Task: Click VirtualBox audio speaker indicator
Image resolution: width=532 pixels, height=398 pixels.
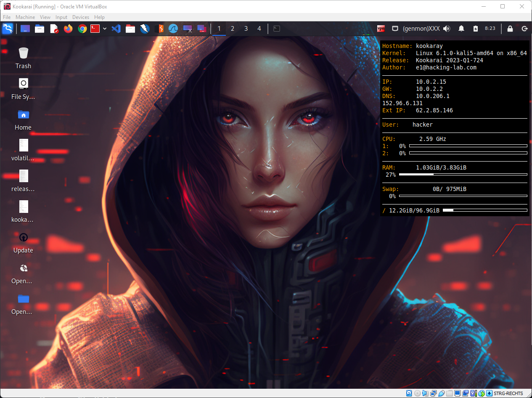Action: (425, 393)
